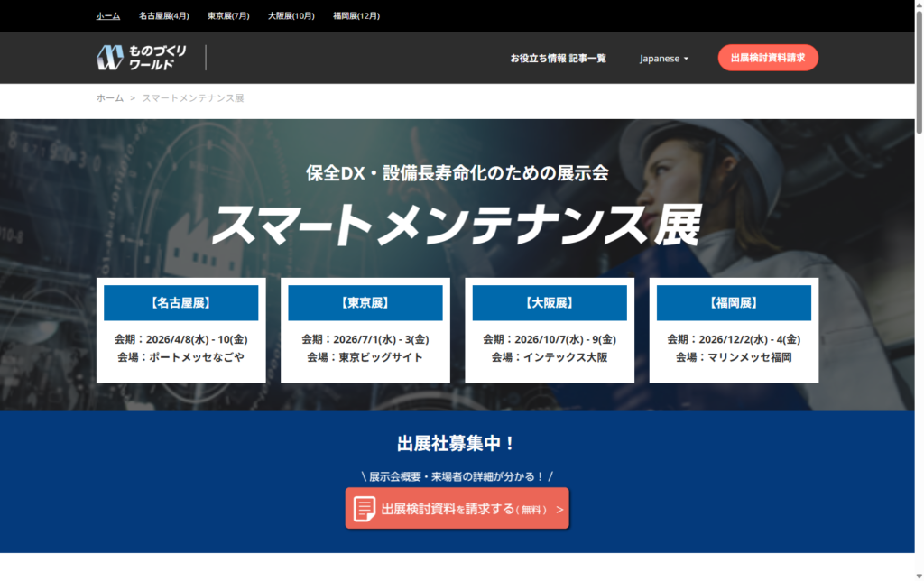Viewport: 924px width, 581px height.
Task: Open the 【福岡展】 blue card header
Action: (734, 303)
